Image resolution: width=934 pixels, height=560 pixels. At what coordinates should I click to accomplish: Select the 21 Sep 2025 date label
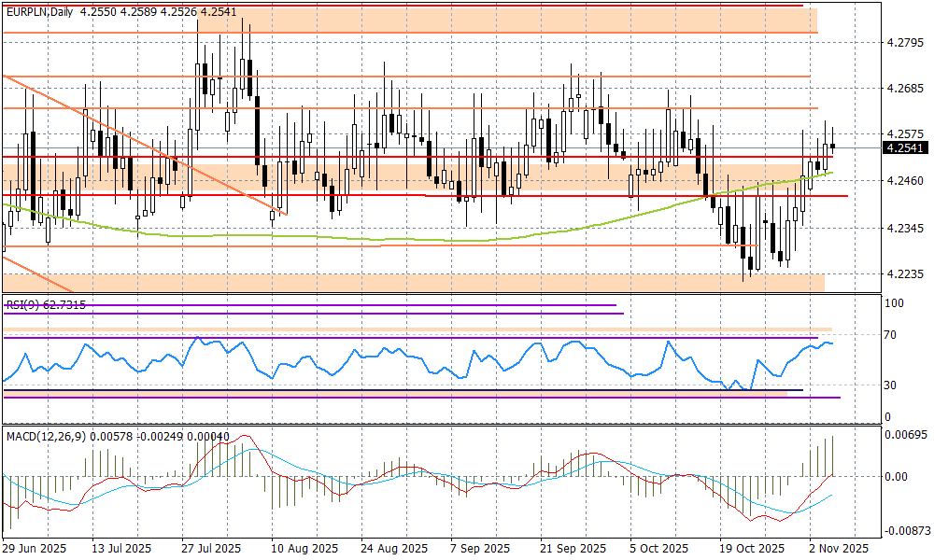pos(572,548)
